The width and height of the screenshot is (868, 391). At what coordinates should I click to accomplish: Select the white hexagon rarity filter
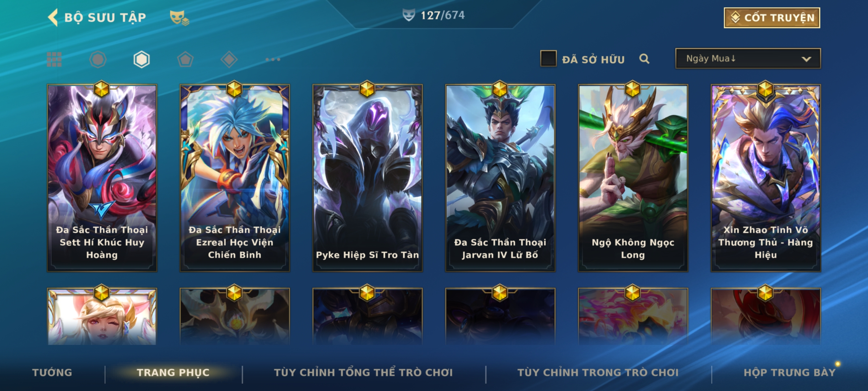pos(141,59)
